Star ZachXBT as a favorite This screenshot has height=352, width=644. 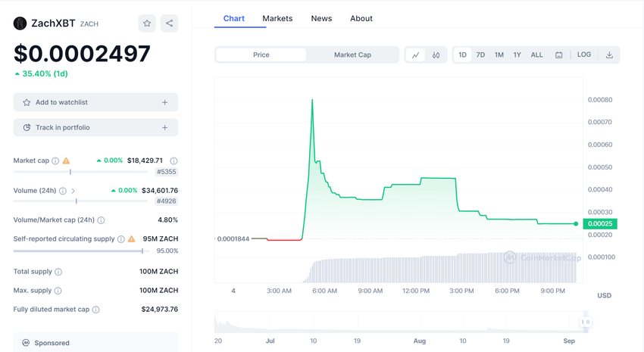pyautogui.click(x=147, y=23)
